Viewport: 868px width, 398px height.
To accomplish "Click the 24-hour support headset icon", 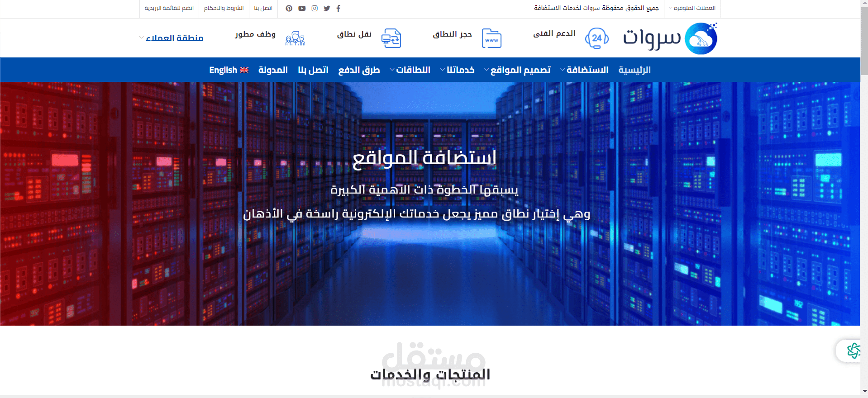I will click(x=597, y=38).
